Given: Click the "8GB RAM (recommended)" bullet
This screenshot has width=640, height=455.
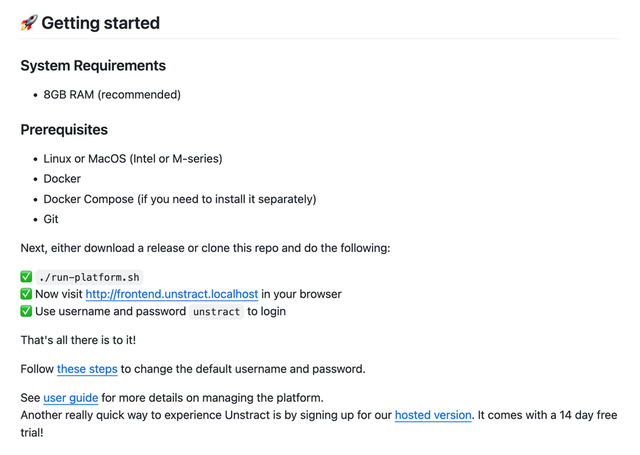Looking at the screenshot, I should coord(112,95).
